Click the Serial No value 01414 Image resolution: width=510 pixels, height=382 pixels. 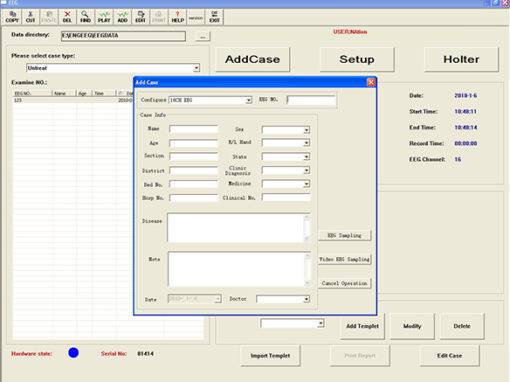pos(145,354)
